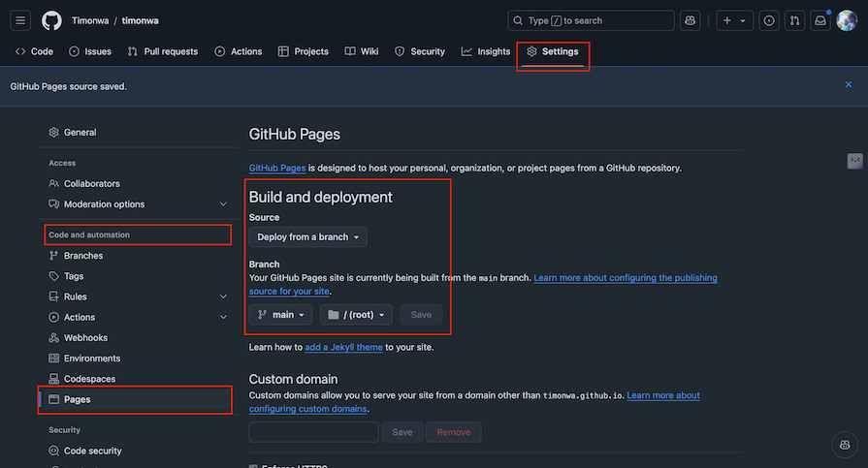Click the GitHub logo
The image size is (868, 468).
coord(51,20)
